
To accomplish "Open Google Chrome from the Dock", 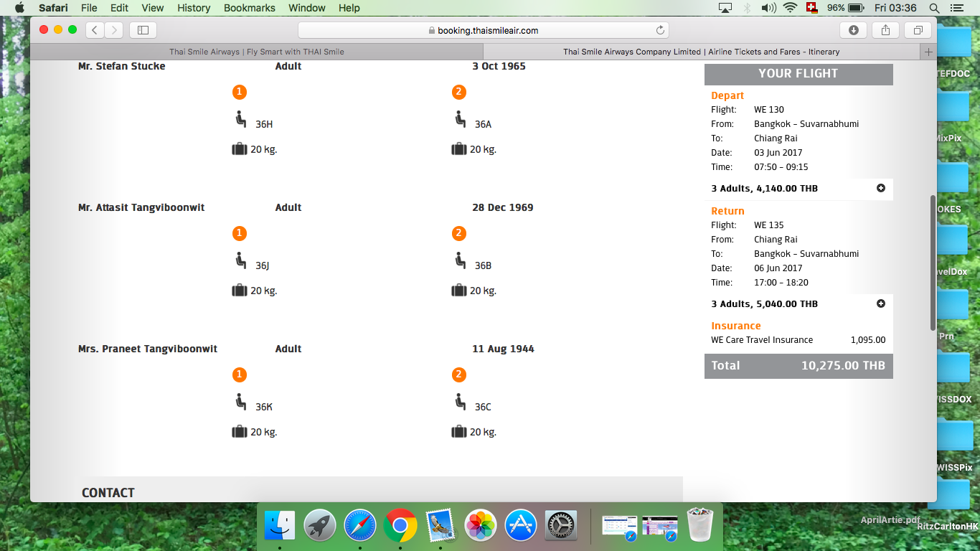I will tap(400, 526).
